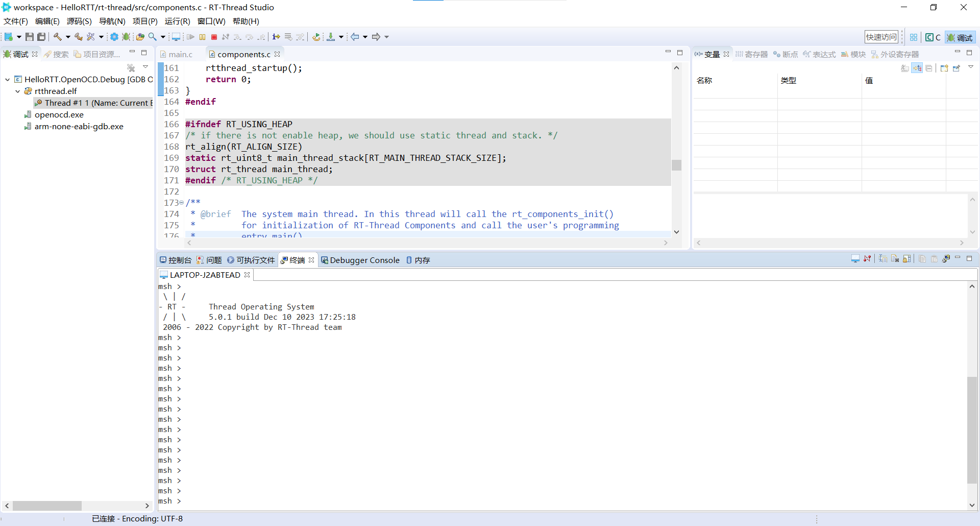Switch to the main.c editor tab
980x526 pixels.
176,54
